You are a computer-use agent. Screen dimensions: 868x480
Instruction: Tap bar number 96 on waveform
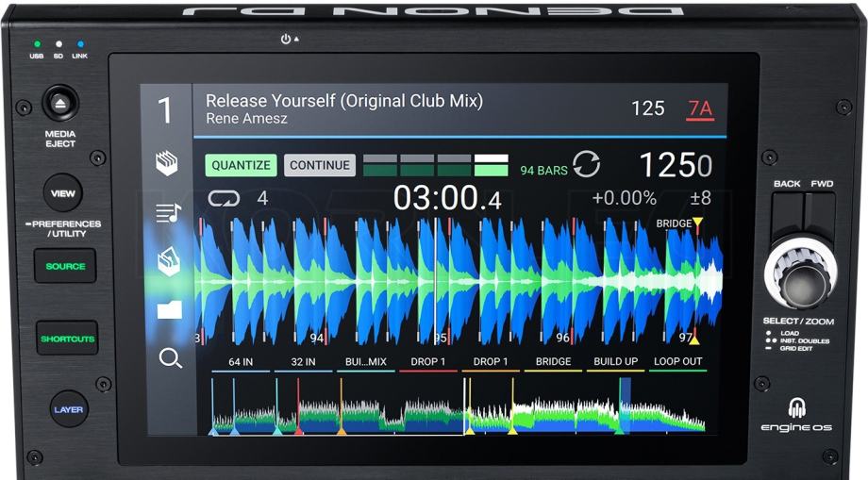(562, 338)
